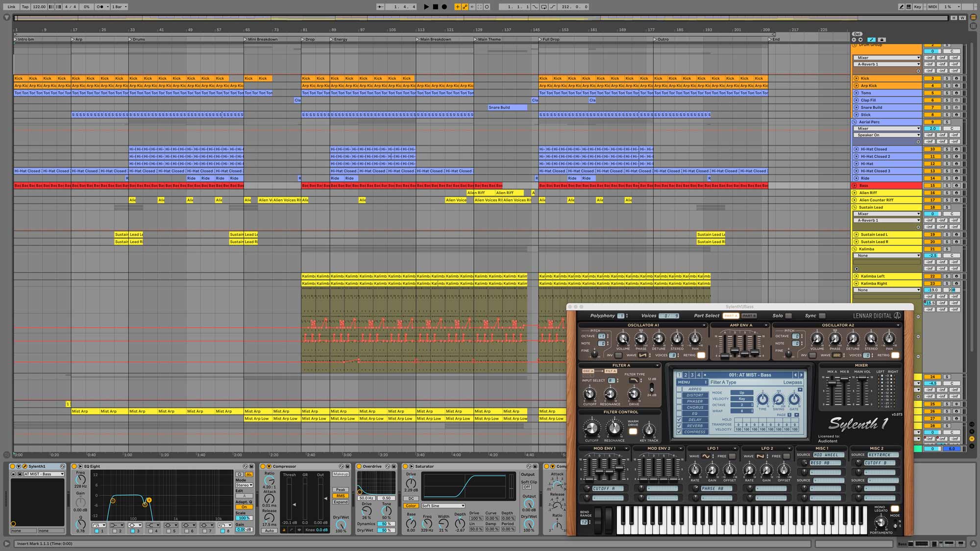This screenshot has height=551, width=980.
Task: Select the Distort tab in Sylenth1
Action: [694, 395]
